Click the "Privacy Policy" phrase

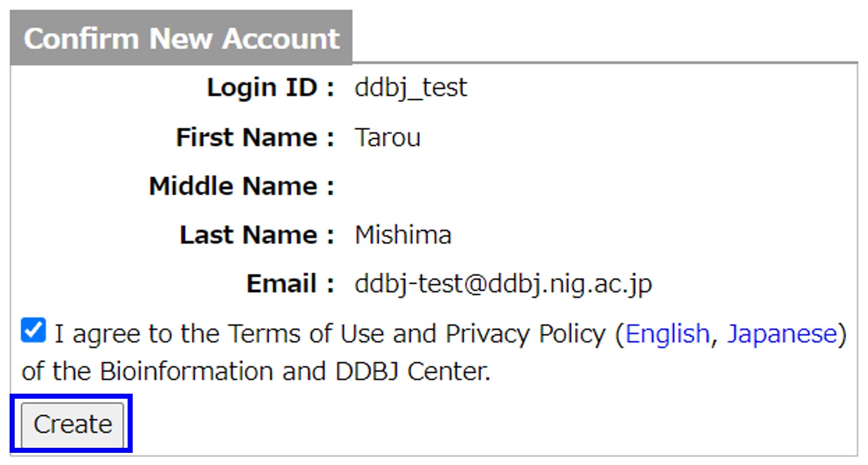525,334
